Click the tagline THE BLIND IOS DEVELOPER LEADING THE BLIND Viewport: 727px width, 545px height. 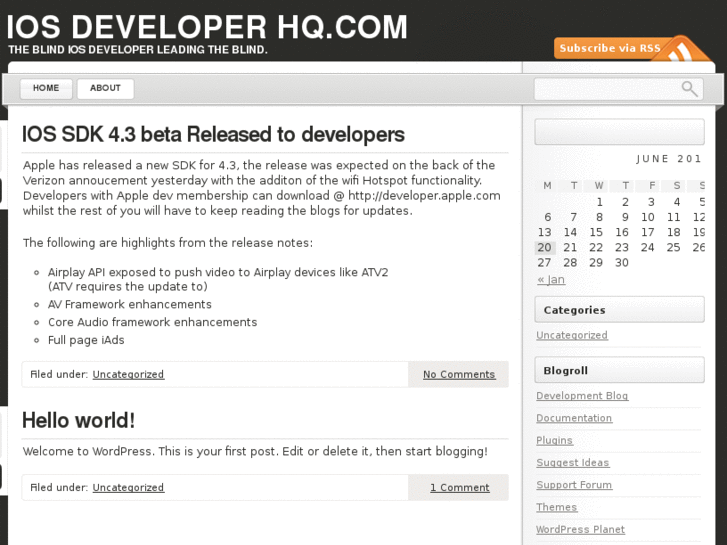click(138, 50)
